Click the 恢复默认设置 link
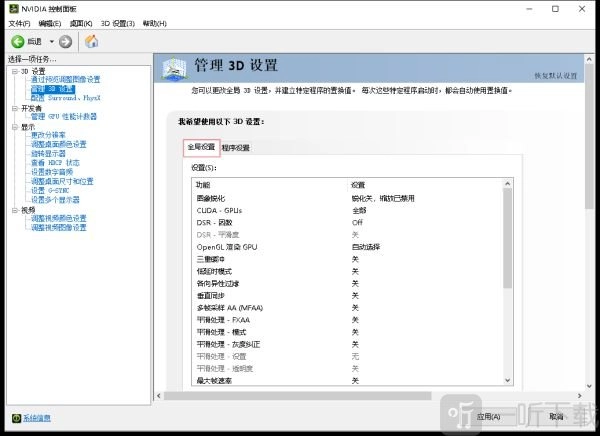Image resolution: width=600 pixels, height=436 pixels. pos(556,75)
